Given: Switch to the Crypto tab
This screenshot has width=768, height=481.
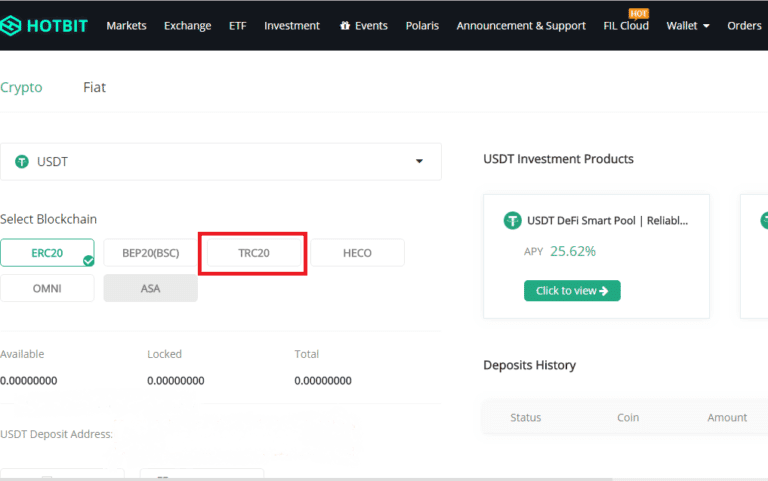Looking at the screenshot, I should tap(21, 87).
